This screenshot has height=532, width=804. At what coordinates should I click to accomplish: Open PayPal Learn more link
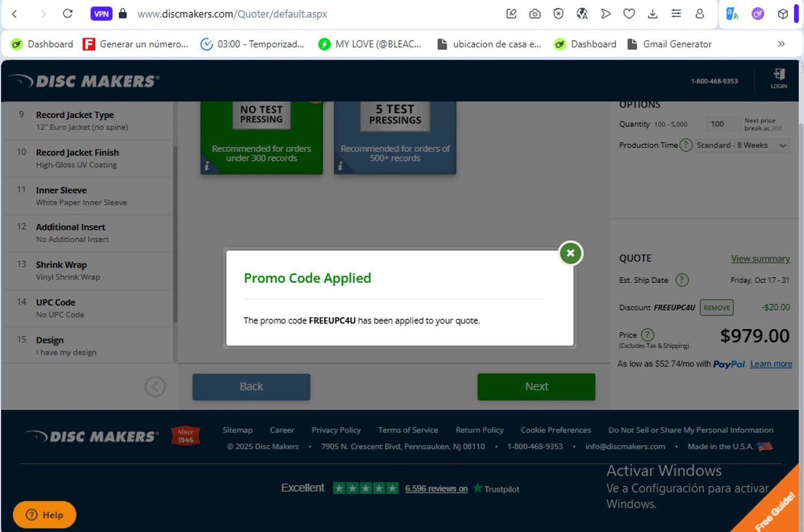(x=771, y=364)
